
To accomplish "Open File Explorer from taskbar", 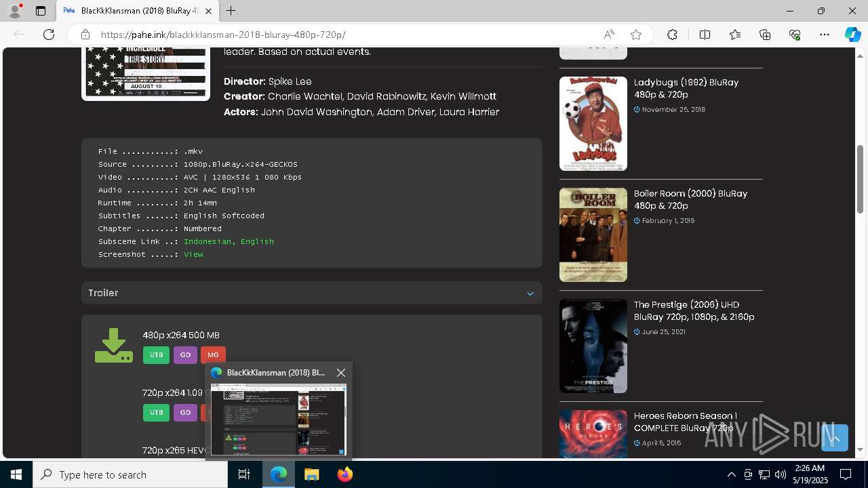I will pos(311,474).
